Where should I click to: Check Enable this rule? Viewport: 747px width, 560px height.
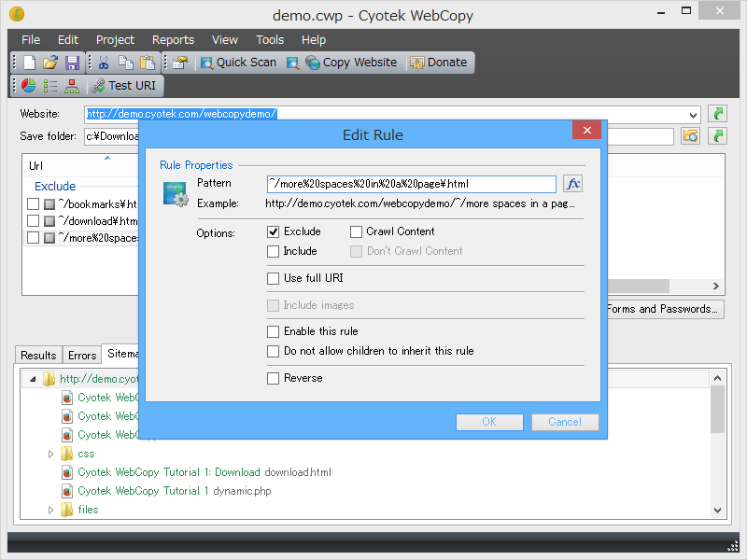click(273, 331)
